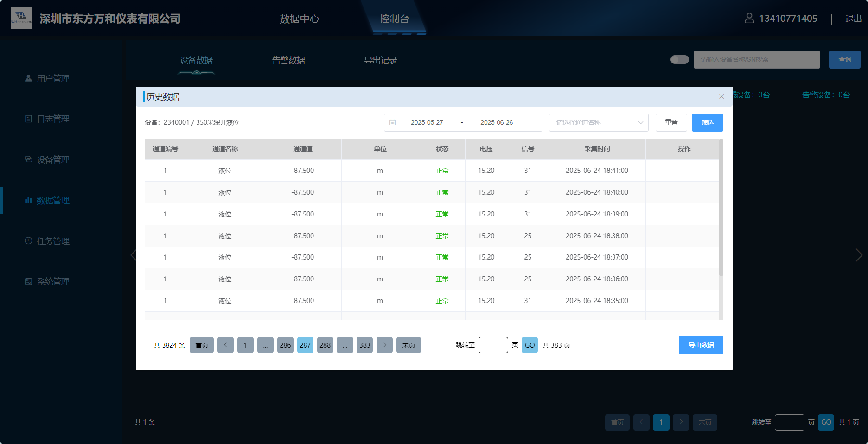Click the company logo icon
The image size is (868, 444).
tap(21, 18)
